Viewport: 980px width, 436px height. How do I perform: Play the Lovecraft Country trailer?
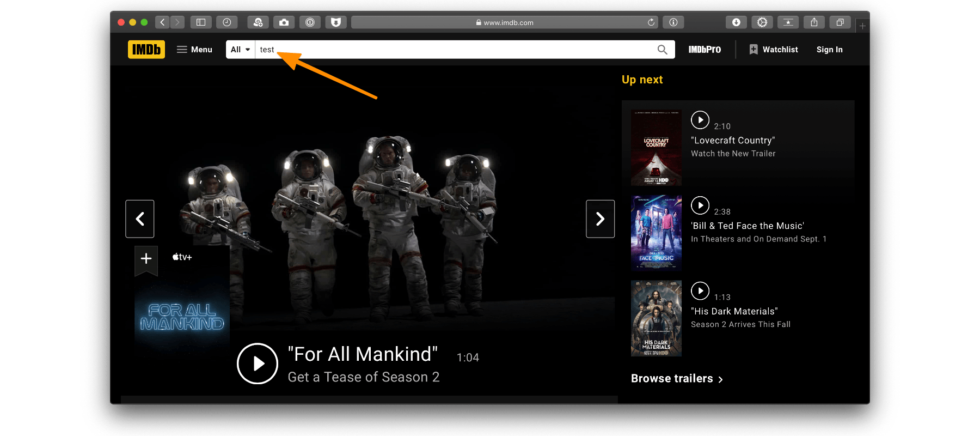(700, 119)
